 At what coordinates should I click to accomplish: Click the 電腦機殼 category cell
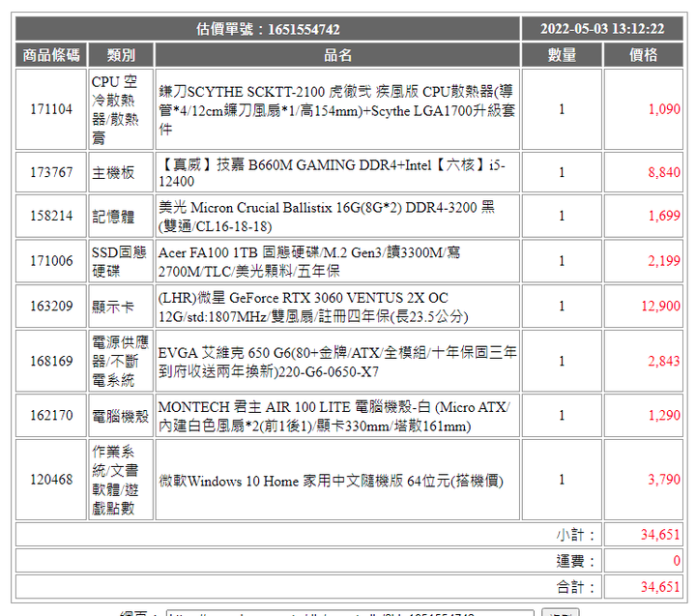tap(120, 416)
